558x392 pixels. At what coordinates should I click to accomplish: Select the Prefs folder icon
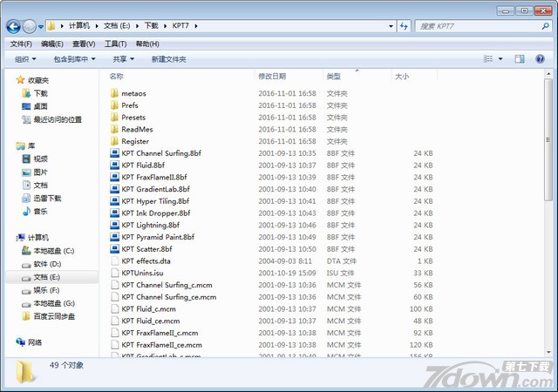(114, 105)
